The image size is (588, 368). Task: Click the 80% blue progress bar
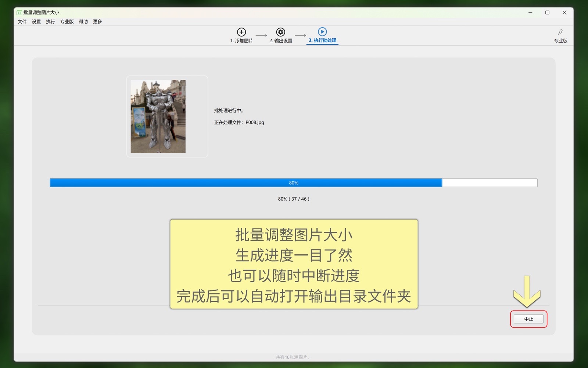click(x=294, y=183)
